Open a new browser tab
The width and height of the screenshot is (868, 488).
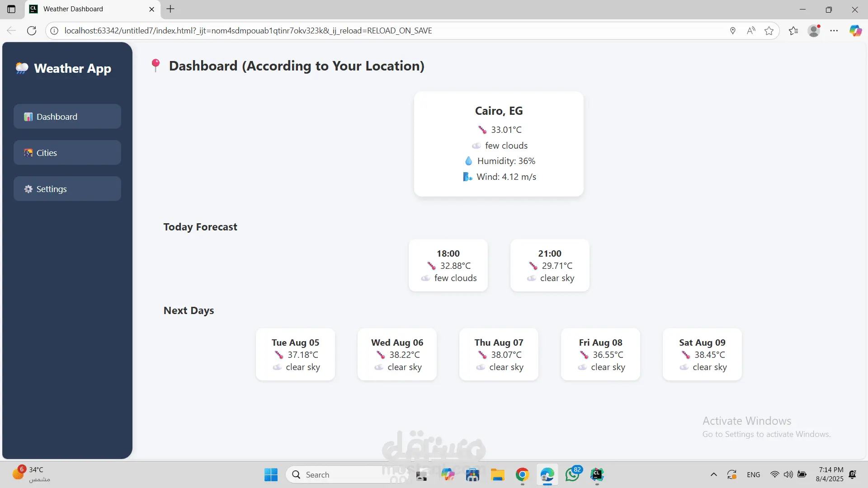point(170,9)
